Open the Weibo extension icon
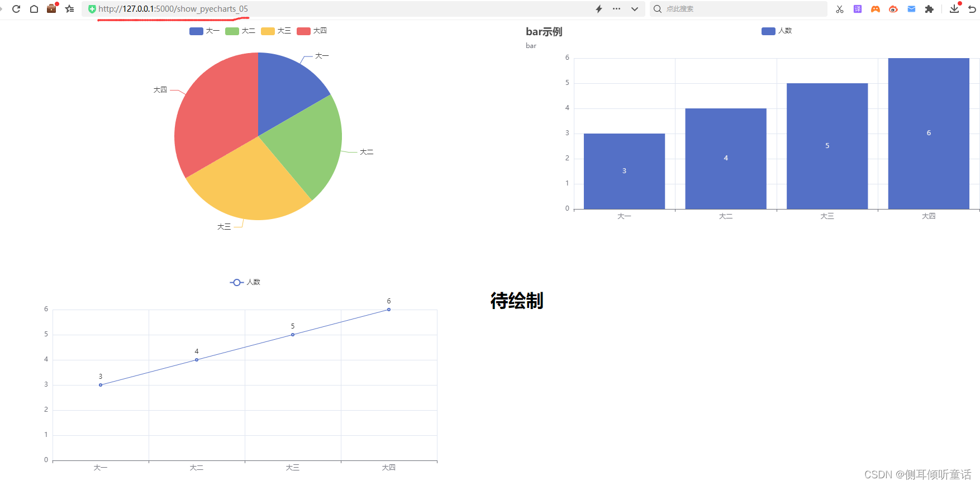This screenshot has width=980, height=485. click(893, 9)
